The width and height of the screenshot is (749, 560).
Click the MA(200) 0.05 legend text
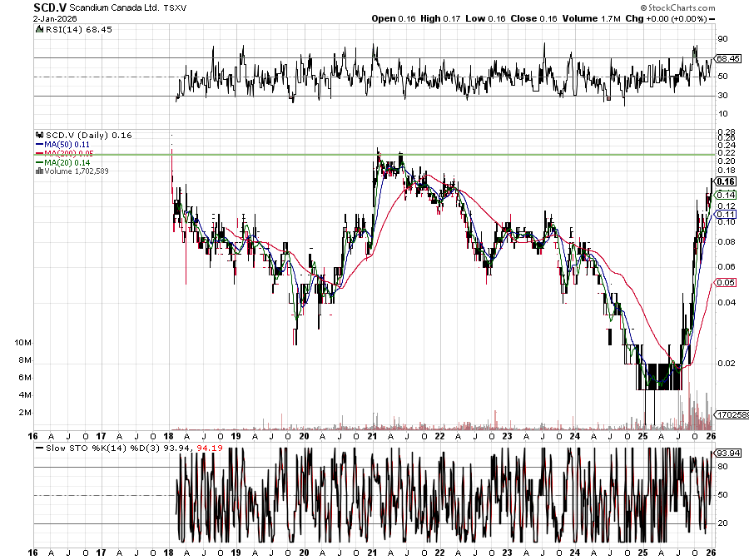click(x=69, y=153)
